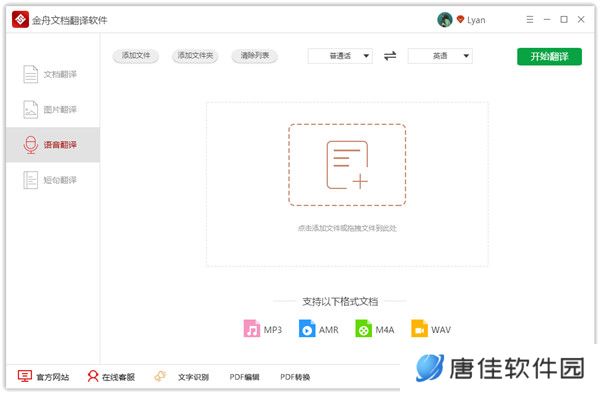The height and width of the screenshot is (394, 600).
Task: Open 在线客服 online support link
Action: 118,377
